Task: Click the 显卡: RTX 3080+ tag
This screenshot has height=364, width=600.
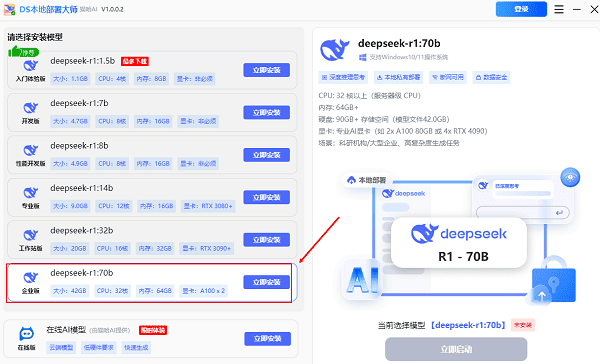Action: (x=208, y=206)
